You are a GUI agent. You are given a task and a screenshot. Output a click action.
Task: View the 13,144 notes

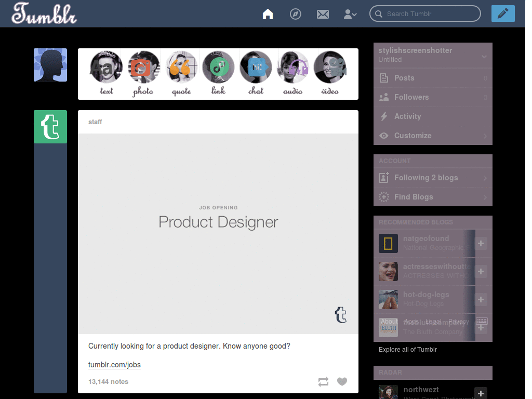click(108, 382)
